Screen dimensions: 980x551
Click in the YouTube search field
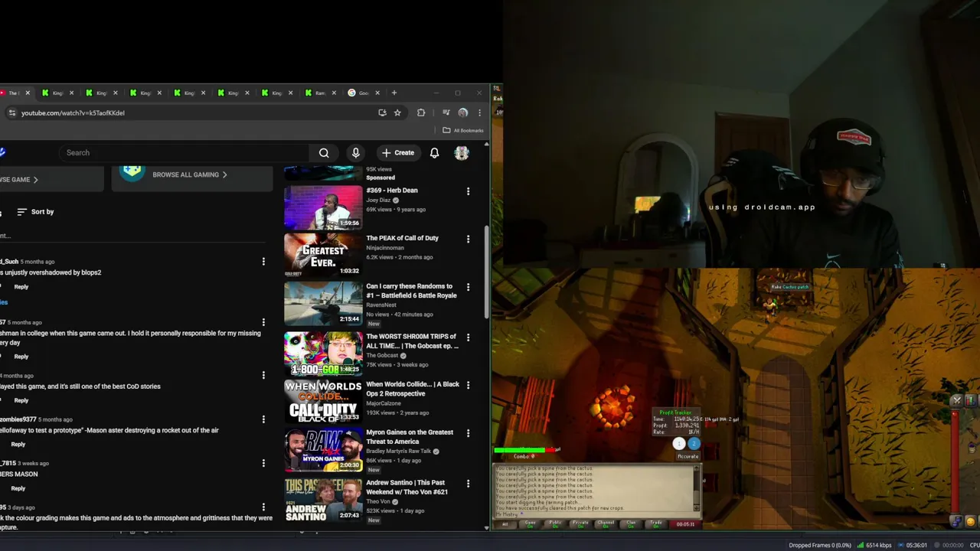tap(184, 152)
